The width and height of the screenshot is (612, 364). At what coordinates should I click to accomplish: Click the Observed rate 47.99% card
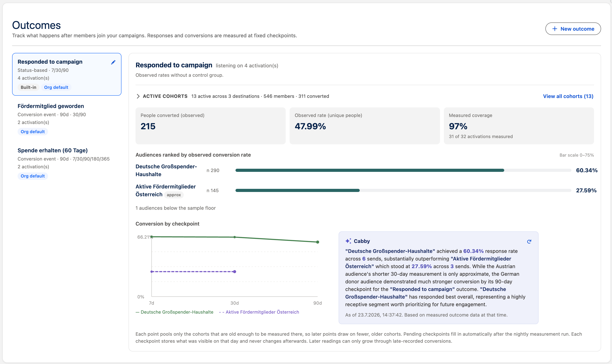pyautogui.click(x=365, y=126)
